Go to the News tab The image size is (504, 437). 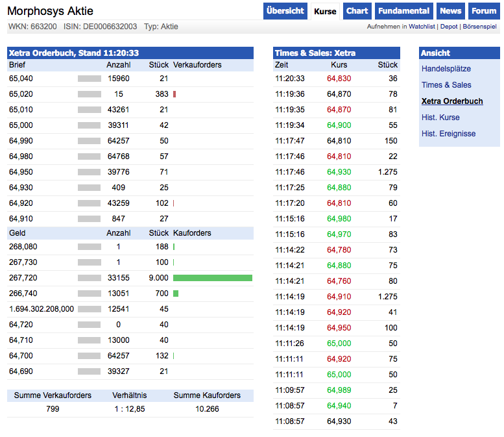pos(450,11)
